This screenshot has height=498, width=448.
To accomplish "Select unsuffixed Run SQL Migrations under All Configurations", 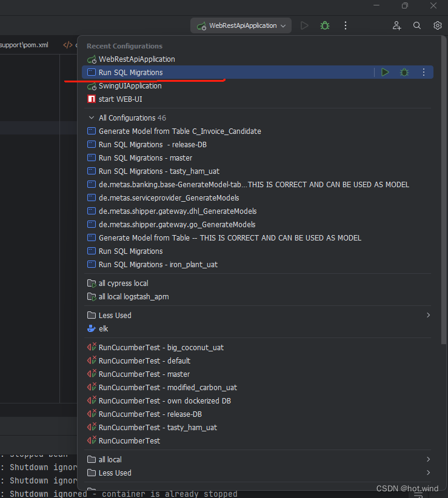I will [258, 251].
